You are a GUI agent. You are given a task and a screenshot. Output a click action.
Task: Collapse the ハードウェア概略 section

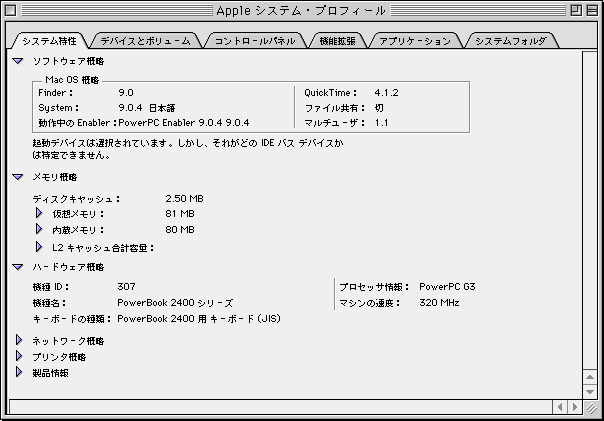click(x=18, y=267)
